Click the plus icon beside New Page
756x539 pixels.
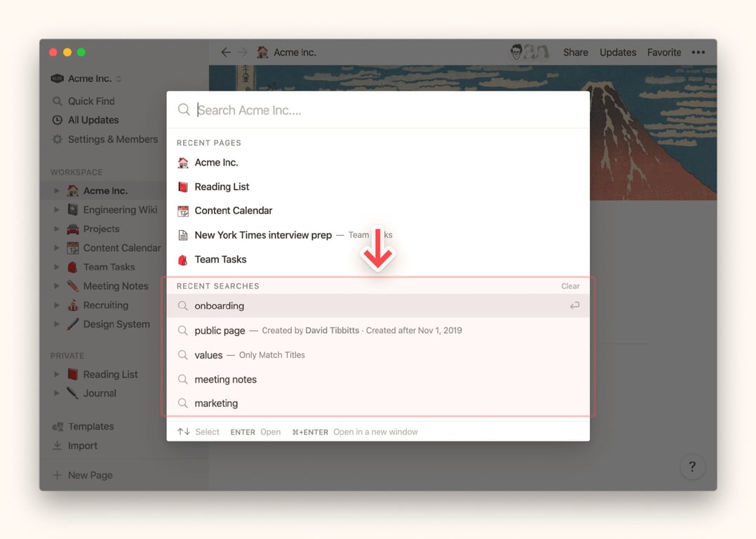click(58, 475)
